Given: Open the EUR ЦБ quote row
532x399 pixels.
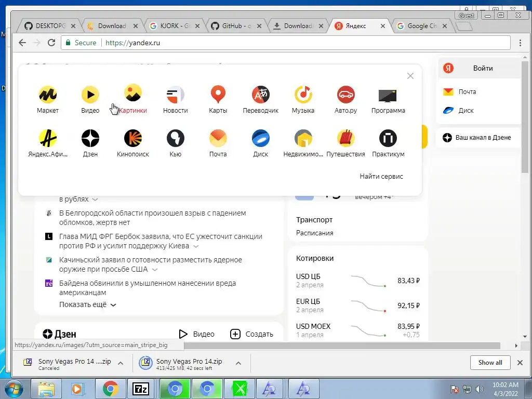Looking at the screenshot, I should click(357, 305).
